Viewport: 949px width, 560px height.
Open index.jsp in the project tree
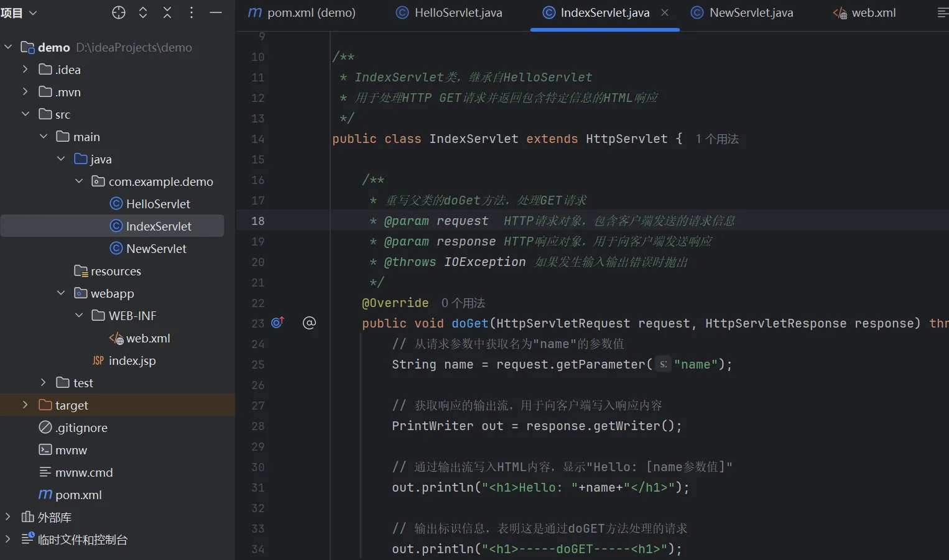coord(132,360)
